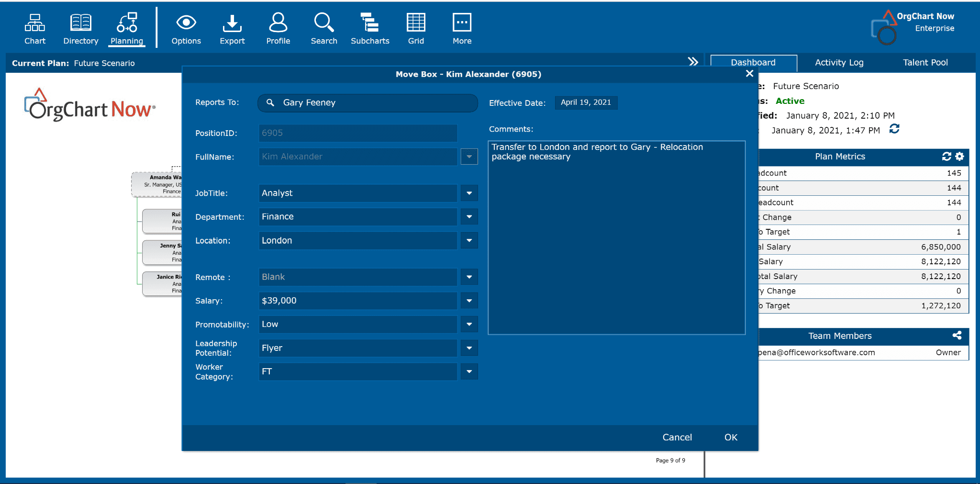Switch to the Activity Log tab

tap(839, 63)
